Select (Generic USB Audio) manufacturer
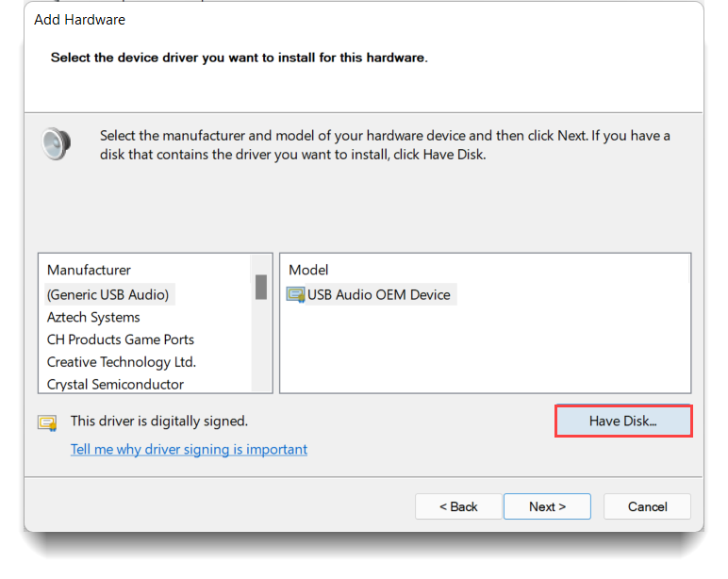Viewport: 728px width, 579px height. (x=108, y=295)
